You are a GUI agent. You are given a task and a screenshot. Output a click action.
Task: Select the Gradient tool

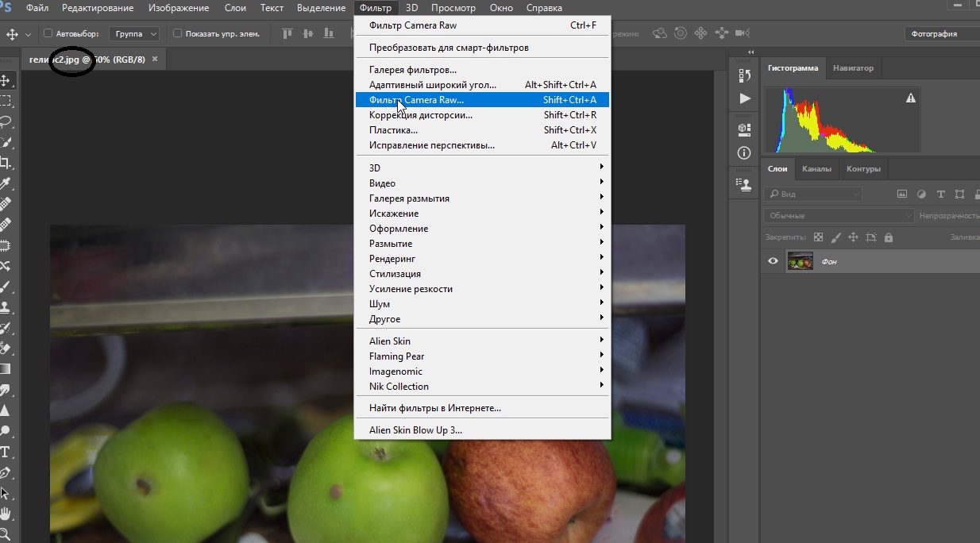[x=5, y=368]
